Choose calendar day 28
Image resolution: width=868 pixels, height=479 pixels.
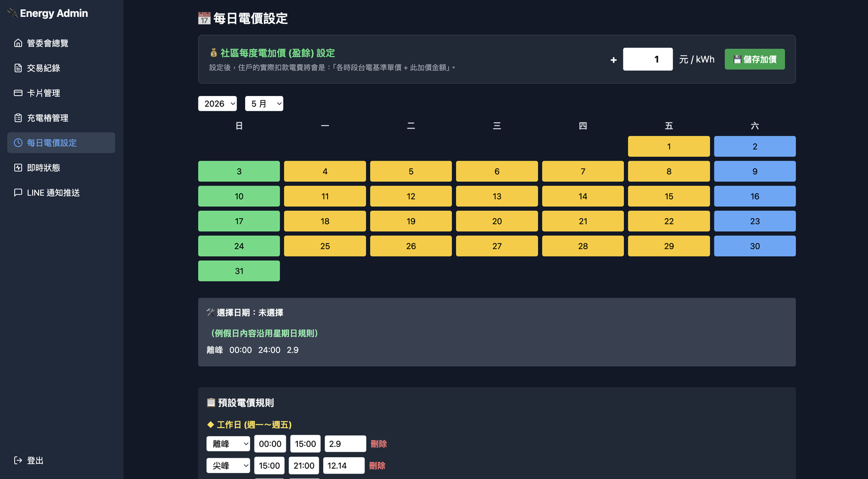tap(583, 246)
